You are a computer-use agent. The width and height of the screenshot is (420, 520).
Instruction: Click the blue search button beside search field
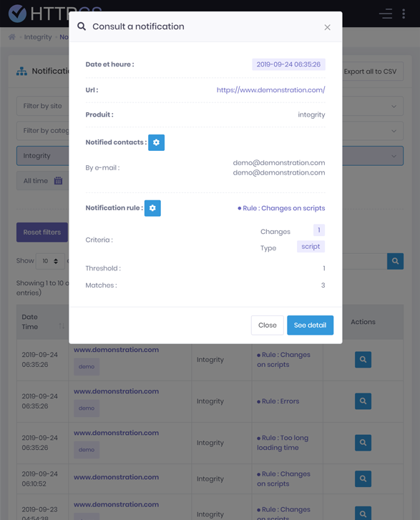point(395,261)
